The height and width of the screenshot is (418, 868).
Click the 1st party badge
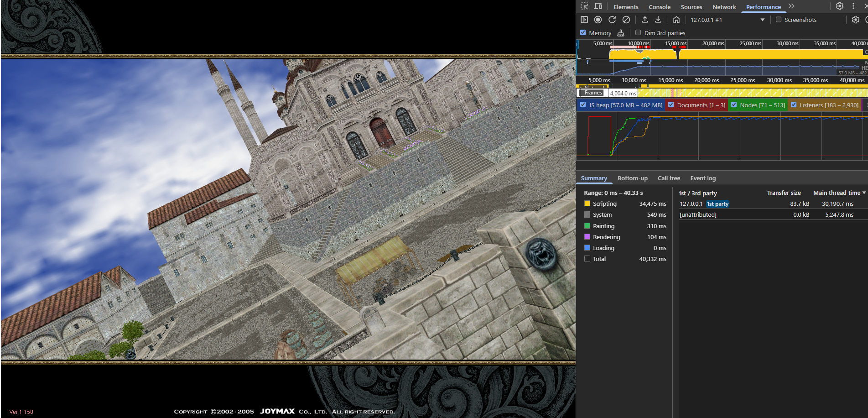(x=717, y=204)
